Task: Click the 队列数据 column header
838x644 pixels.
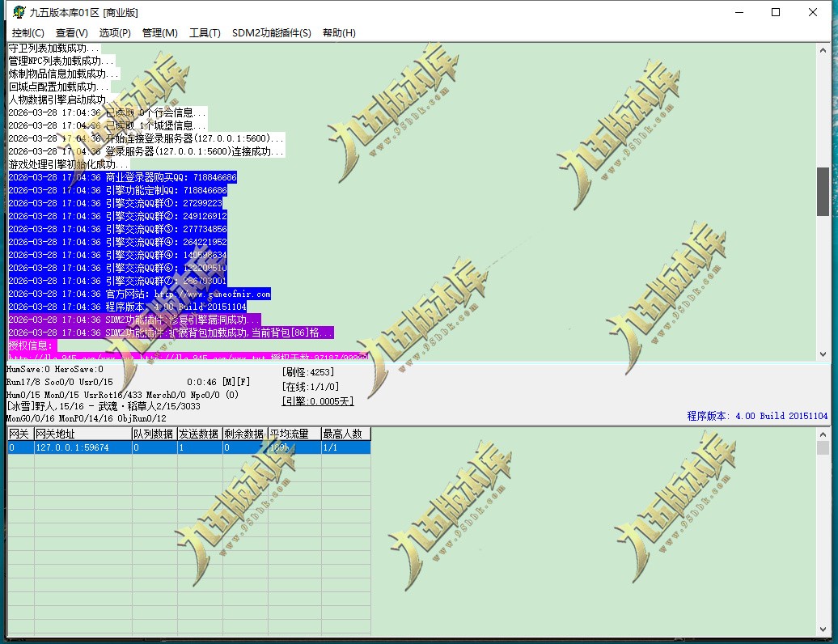Action: 154,434
